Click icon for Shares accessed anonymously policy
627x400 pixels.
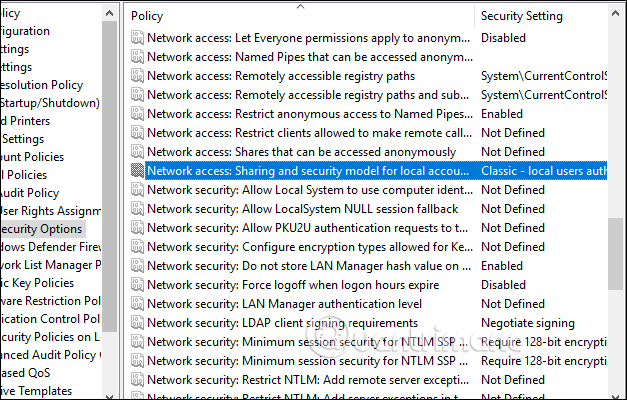pos(137,152)
